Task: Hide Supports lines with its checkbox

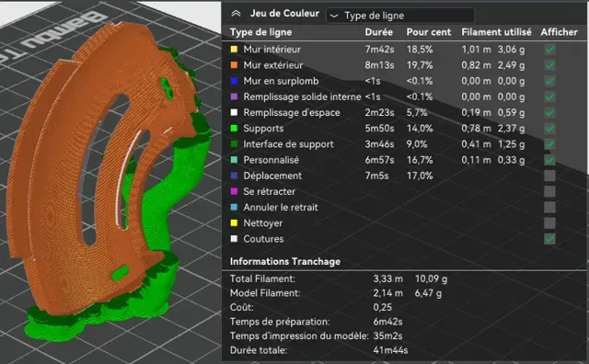Action: click(x=549, y=129)
